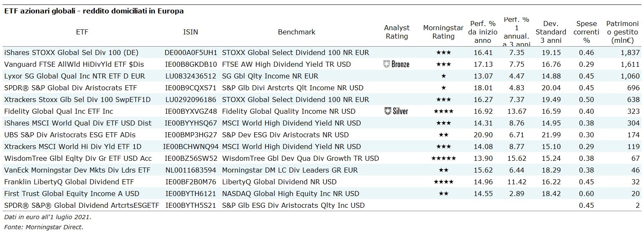Click Fidelity Global Qual Inc four-star rating
Viewport: 644px width, 233px height.
tap(443, 111)
